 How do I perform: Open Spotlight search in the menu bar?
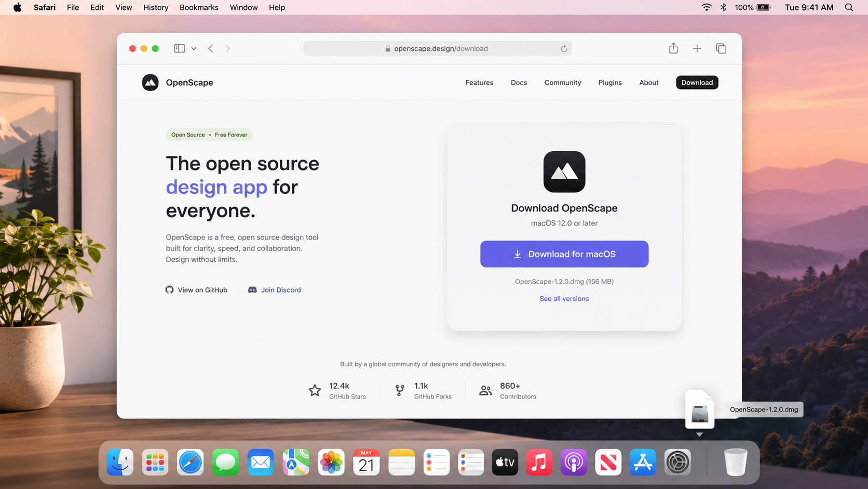(849, 7)
